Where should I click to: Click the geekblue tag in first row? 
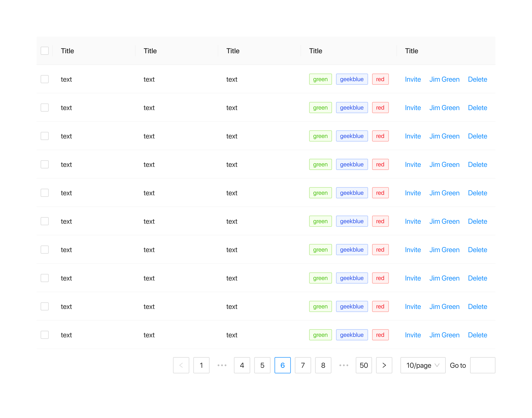(352, 79)
